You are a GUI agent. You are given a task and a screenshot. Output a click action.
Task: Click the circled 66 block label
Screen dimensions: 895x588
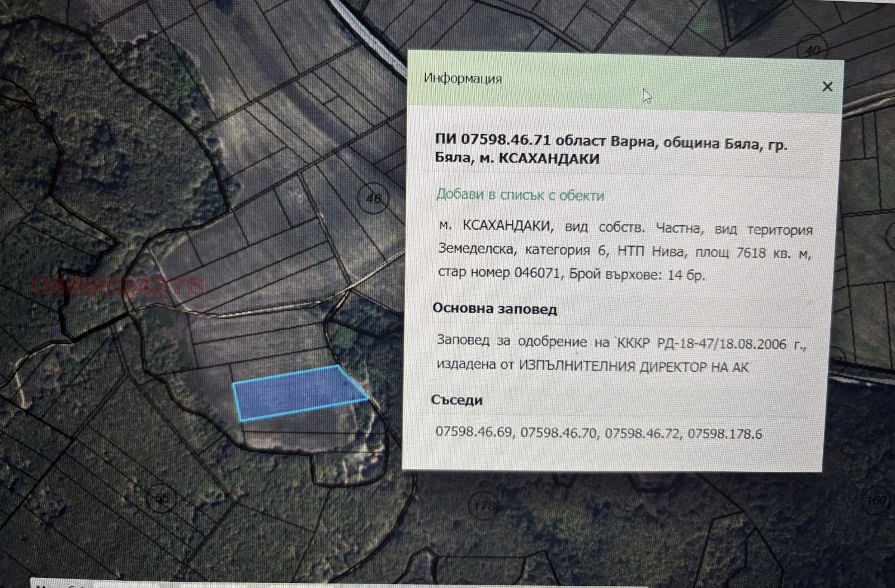click(161, 499)
